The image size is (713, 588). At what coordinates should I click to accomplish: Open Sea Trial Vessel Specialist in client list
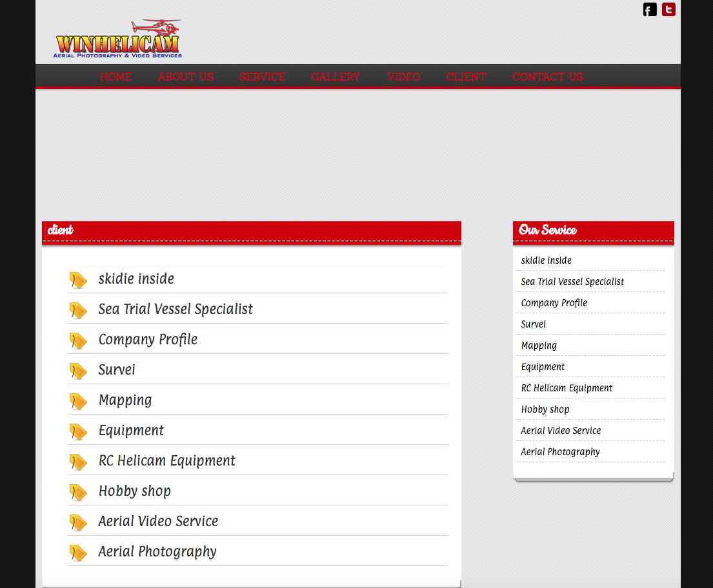point(176,309)
